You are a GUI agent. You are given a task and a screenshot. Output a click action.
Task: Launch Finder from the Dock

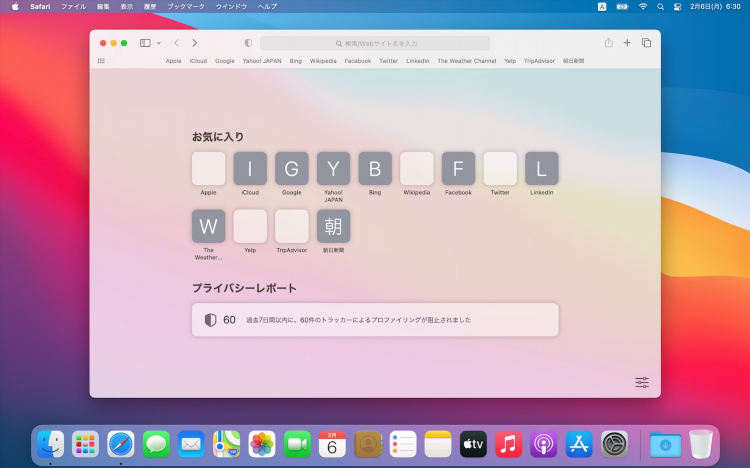point(50,444)
